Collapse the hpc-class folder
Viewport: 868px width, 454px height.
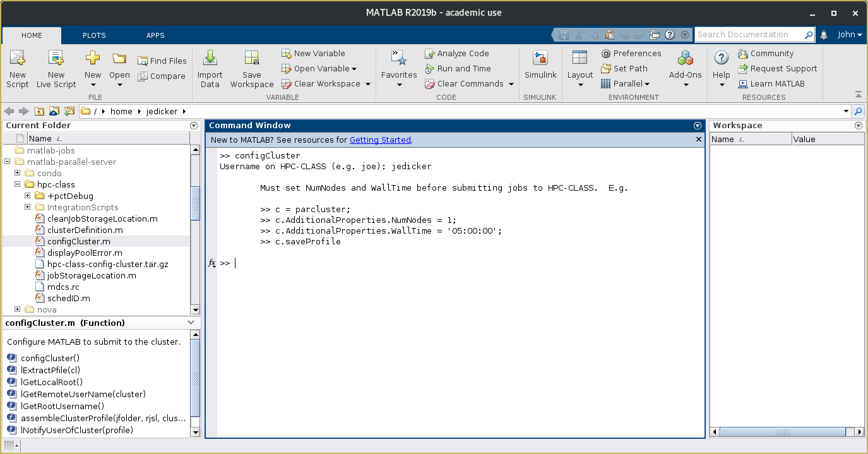click(x=18, y=184)
